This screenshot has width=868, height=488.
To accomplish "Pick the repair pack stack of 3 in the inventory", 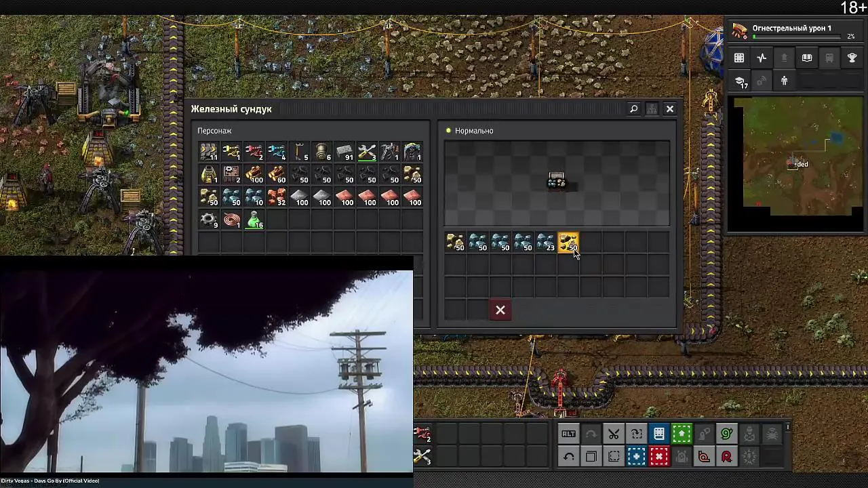I will click(368, 152).
